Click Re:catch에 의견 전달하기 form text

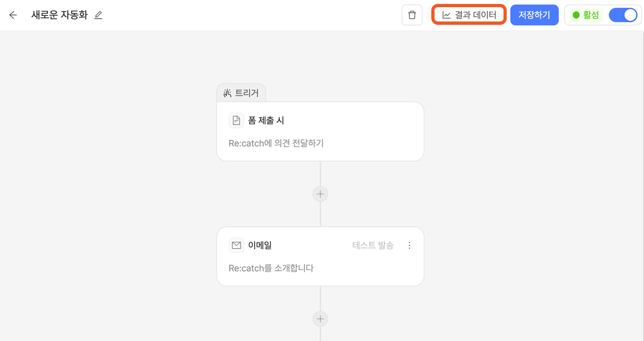coord(276,143)
